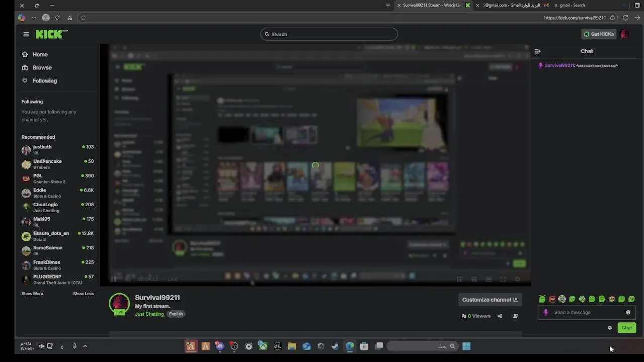Image resolution: width=644 pixels, height=362 pixels.
Task: Click the browser profile icon in toolbar
Action: point(46,18)
